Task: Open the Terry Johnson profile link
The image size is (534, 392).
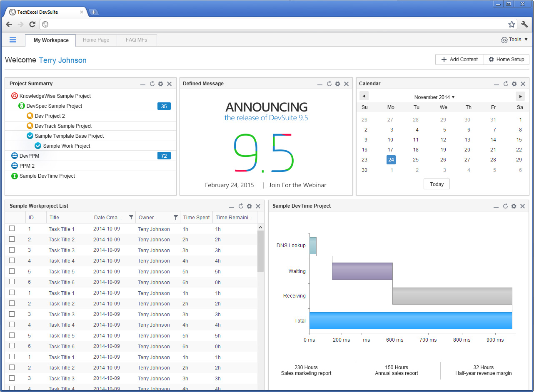Action: (62, 60)
